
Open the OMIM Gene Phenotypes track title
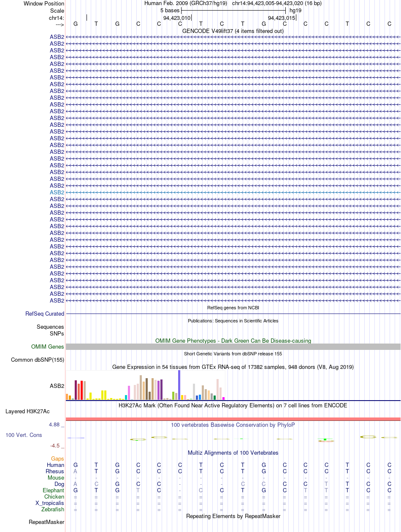point(233,341)
